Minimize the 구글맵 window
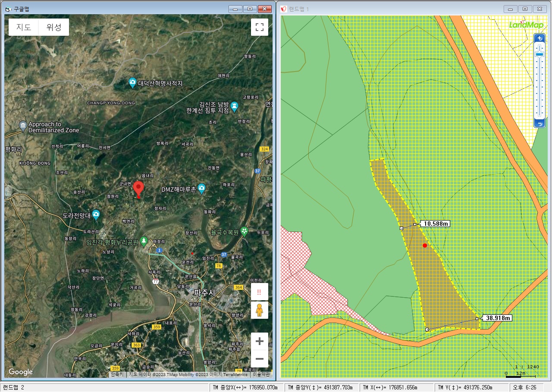Image resolution: width=552 pixels, height=392 pixels. tap(235, 9)
